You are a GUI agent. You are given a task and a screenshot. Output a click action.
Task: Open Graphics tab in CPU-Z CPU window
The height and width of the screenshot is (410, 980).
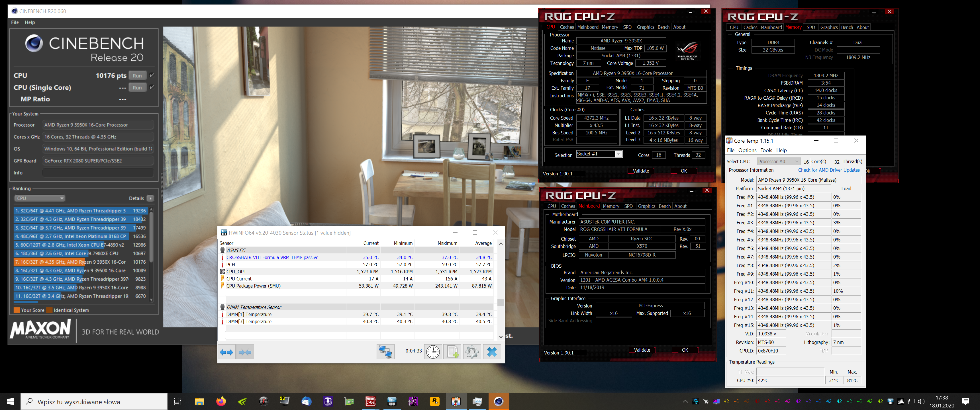[x=645, y=27]
